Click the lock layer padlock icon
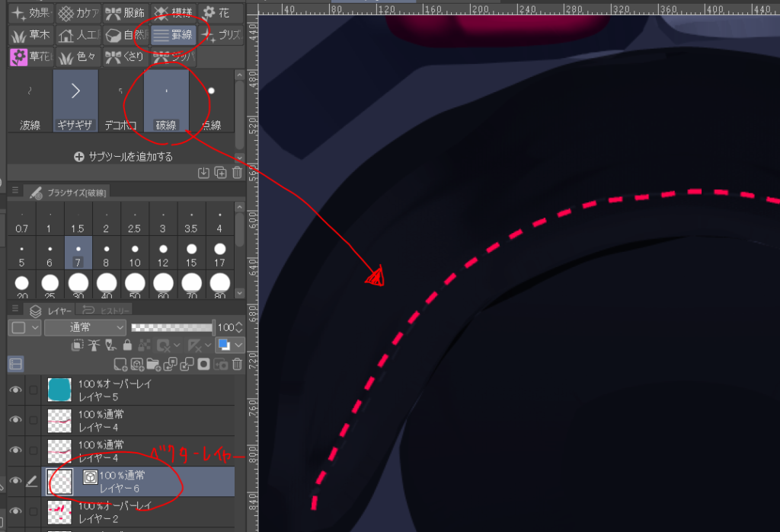This screenshot has width=780, height=532. click(x=127, y=346)
